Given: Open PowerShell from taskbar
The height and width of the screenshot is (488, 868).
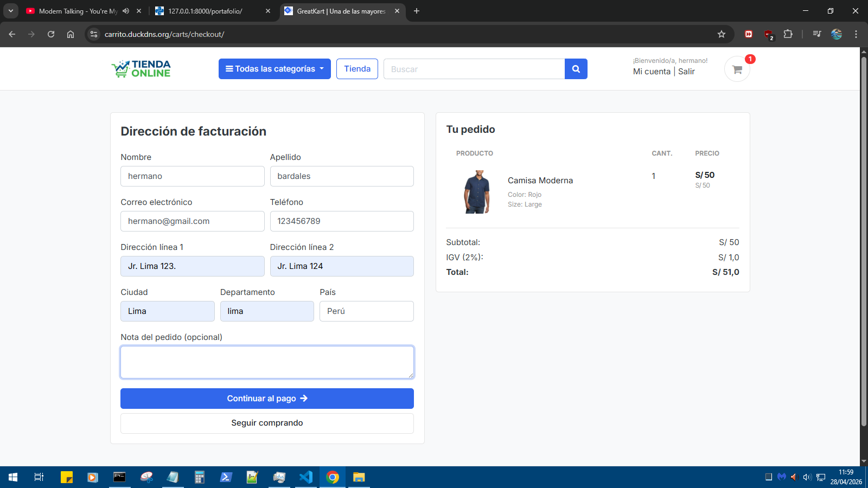Looking at the screenshot, I should [226, 477].
